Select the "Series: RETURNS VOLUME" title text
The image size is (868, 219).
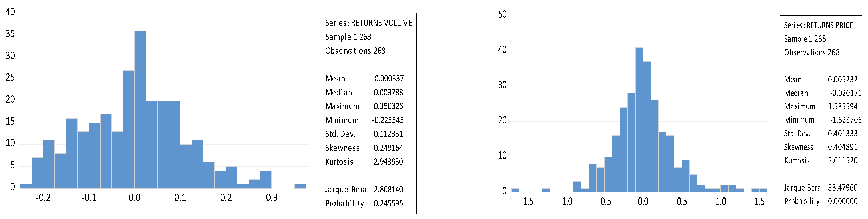pyautogui.click(x=368, y=23)
